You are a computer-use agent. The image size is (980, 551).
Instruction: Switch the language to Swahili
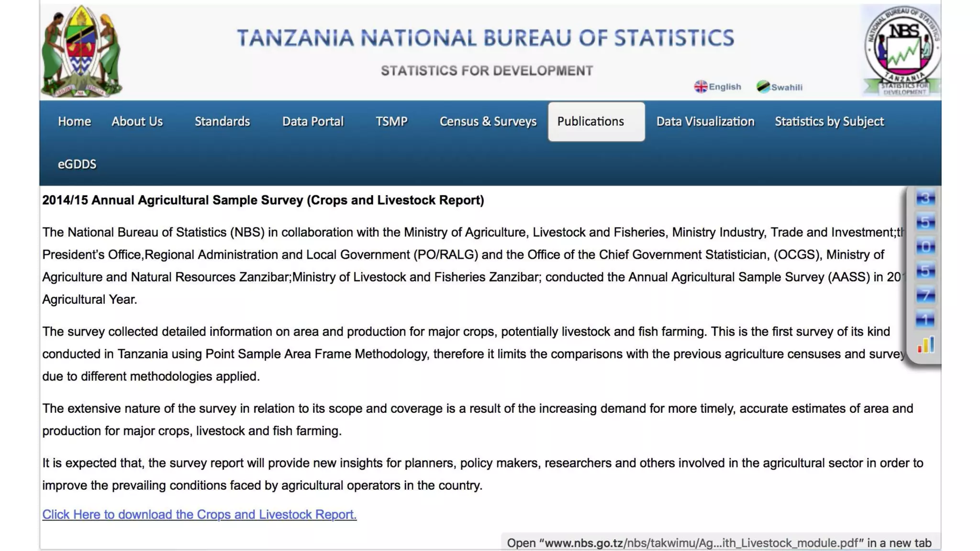click(786, 87)
